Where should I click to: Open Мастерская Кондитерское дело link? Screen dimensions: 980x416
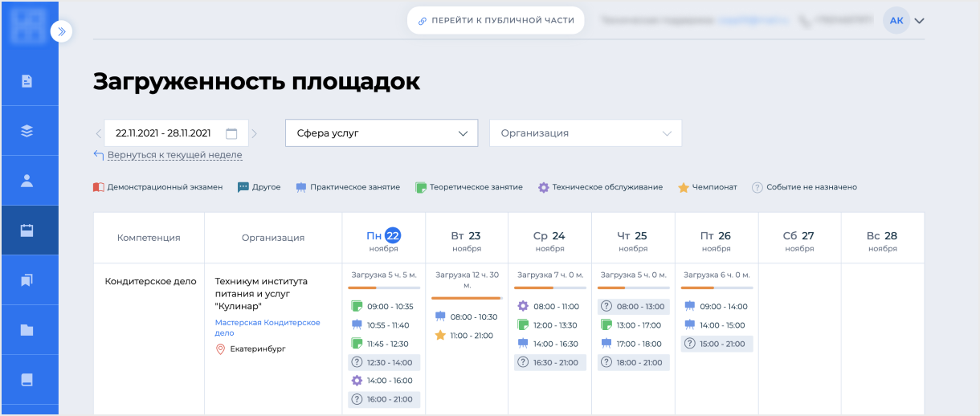point(267,327)
